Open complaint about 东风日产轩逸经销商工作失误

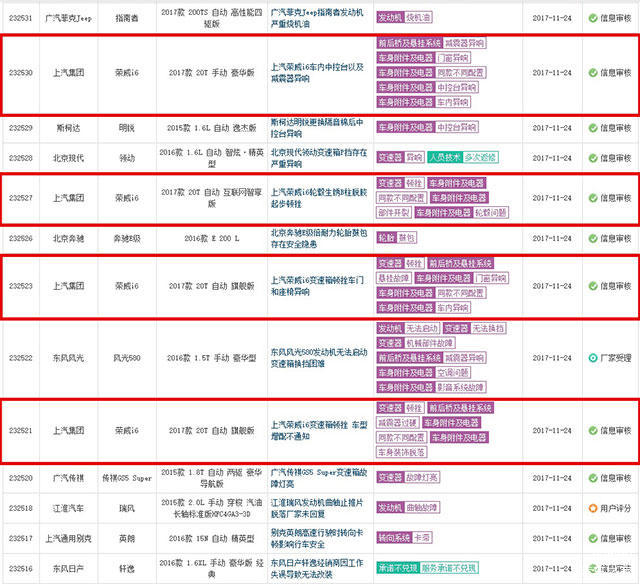tap(317, 568)
